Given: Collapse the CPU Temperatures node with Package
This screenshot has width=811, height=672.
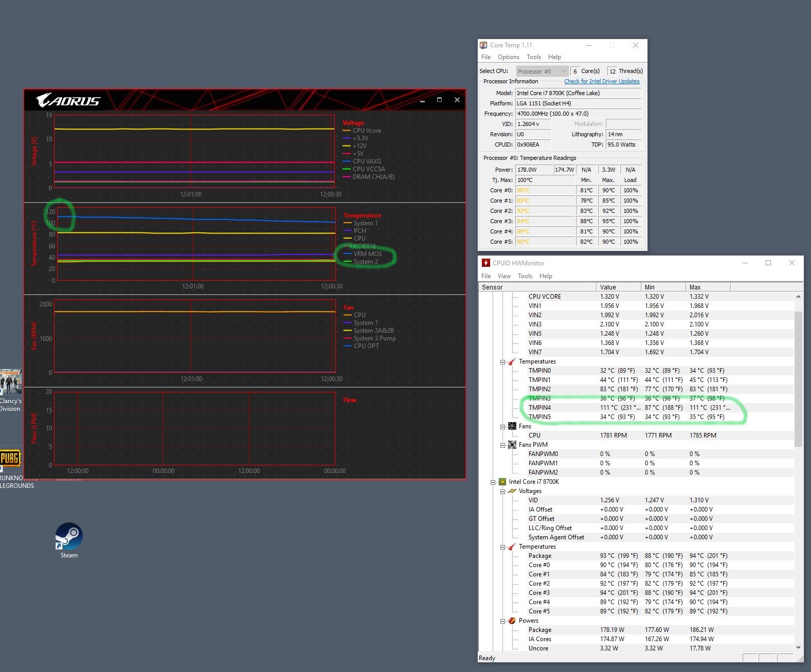Looking at the screenshot, I should pyautogui.click(x=503, y=547).
